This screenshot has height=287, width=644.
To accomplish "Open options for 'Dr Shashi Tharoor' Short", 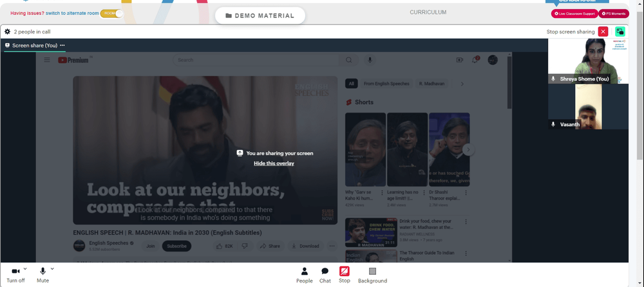I will tap(466, 192).
